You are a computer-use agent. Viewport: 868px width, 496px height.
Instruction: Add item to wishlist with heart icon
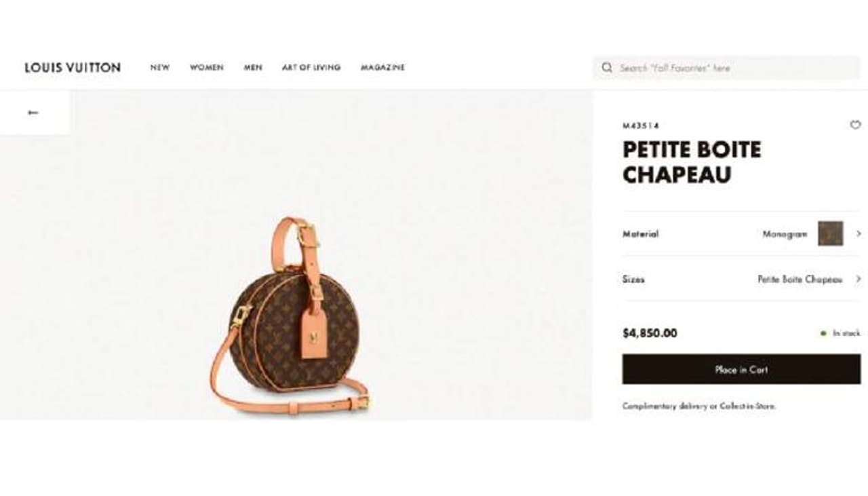[855, 125]
